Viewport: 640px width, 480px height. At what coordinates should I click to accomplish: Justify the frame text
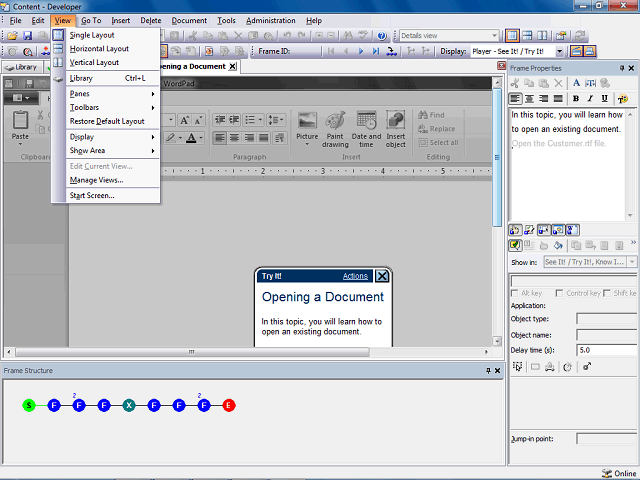pos(558,98)
